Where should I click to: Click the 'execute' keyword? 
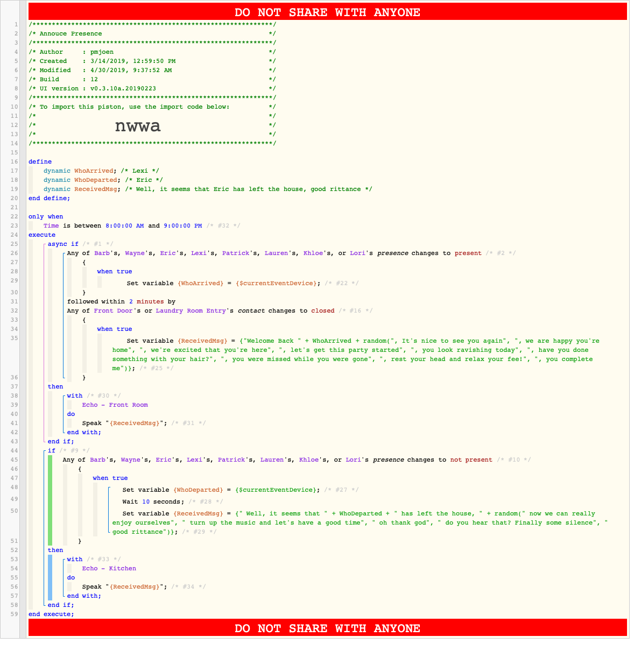pos(42,235)
